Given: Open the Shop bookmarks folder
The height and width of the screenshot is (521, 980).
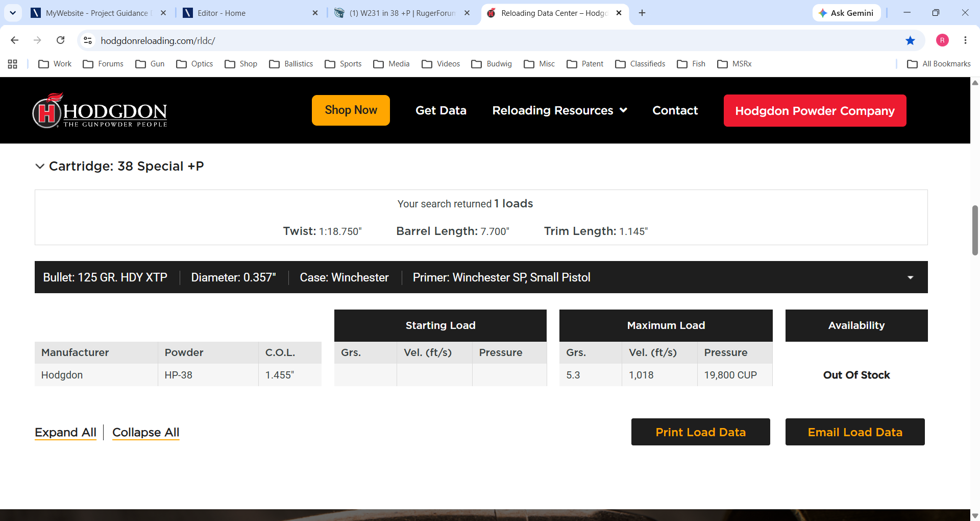Looking at the screenshot, I should pos(241,64).
